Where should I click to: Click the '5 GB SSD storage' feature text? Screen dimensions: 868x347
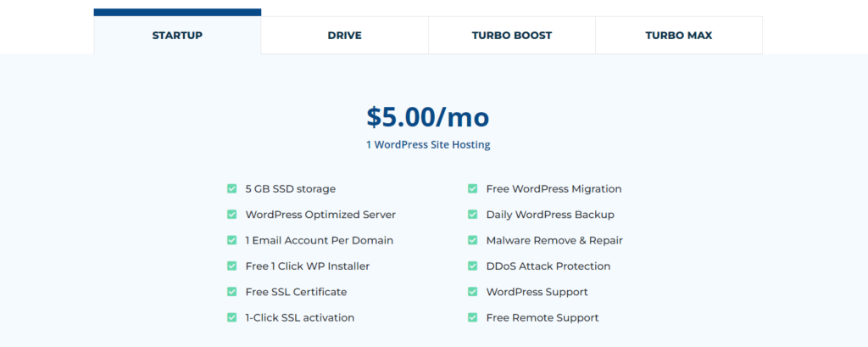point(291,189)
